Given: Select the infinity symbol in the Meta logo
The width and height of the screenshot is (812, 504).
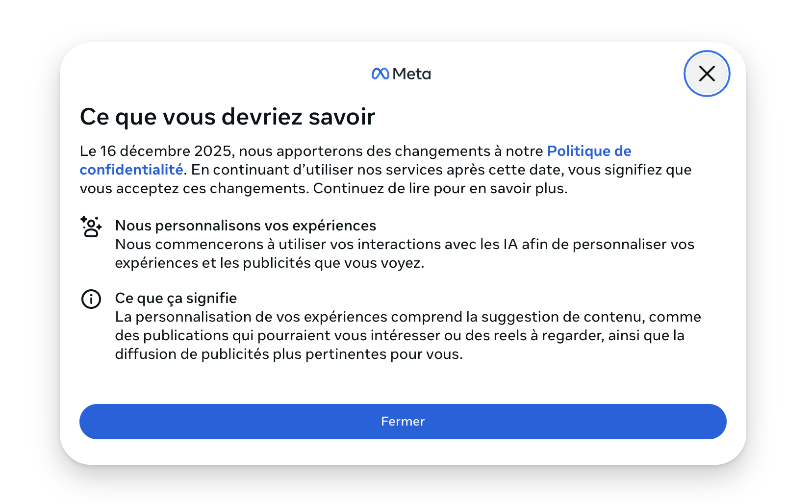Looking at the screenshot, I should (380, 73).
